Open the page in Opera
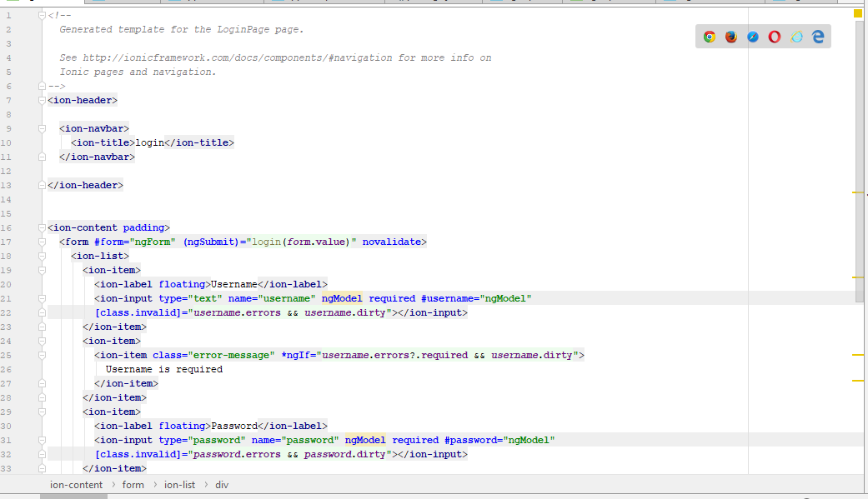The image size is (868, 499). [x=774, y=37]
